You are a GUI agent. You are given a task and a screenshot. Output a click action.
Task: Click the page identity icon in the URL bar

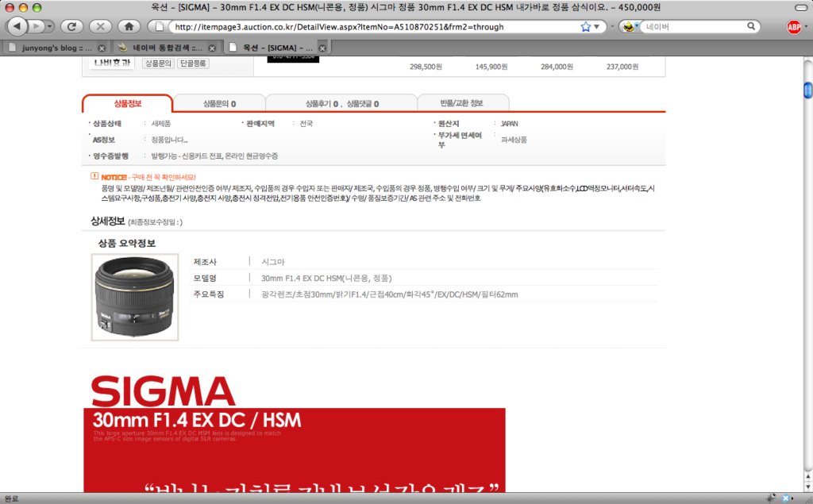point(160,26)
